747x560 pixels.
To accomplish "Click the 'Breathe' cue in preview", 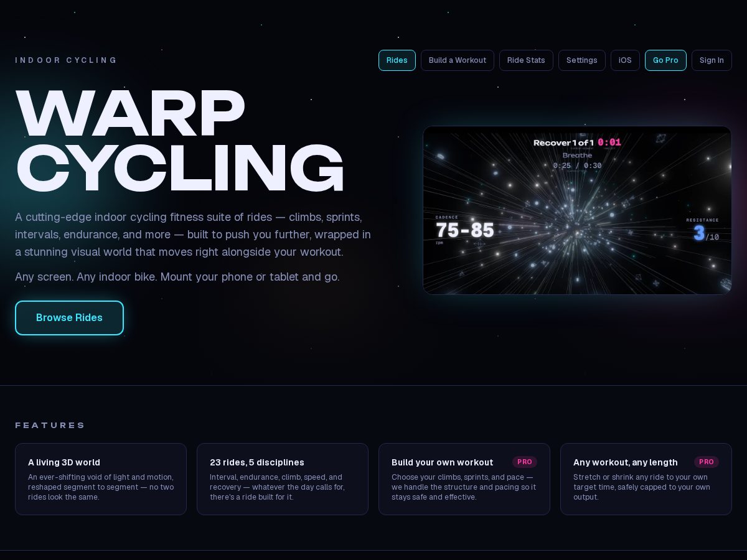I will pyautogui.click(x=578, y=156).
